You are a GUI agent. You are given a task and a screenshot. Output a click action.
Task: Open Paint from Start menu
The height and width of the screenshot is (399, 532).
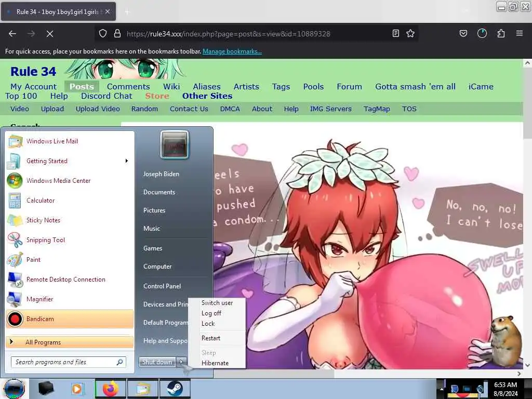point(70,260)
